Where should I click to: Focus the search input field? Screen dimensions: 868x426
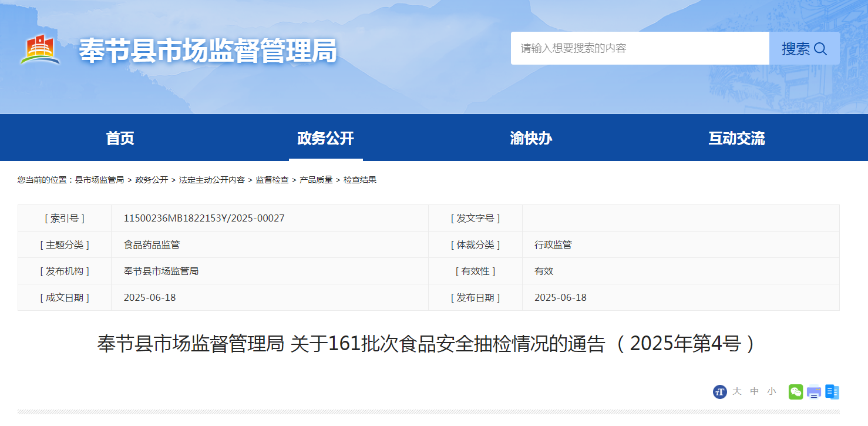640,48
